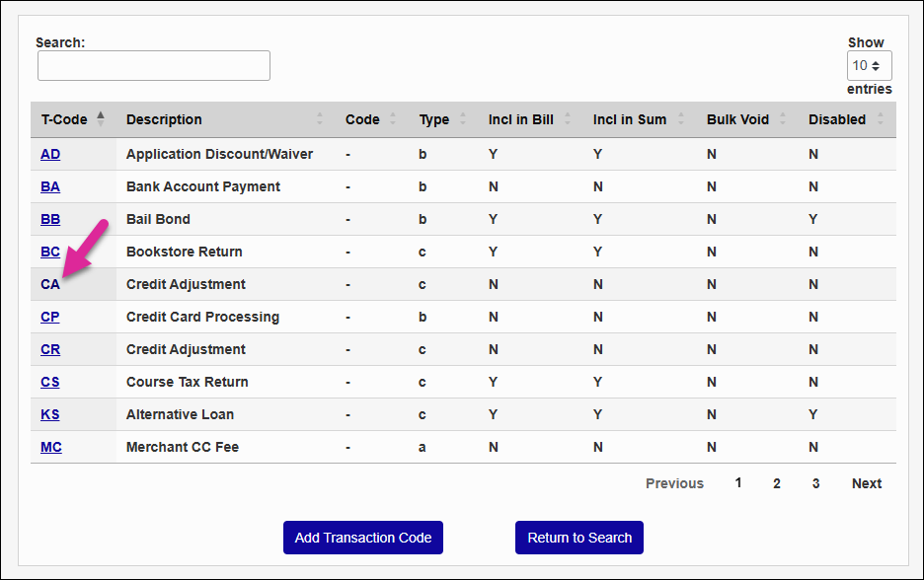Click the Incl in Bill header text

pos(521,119)
